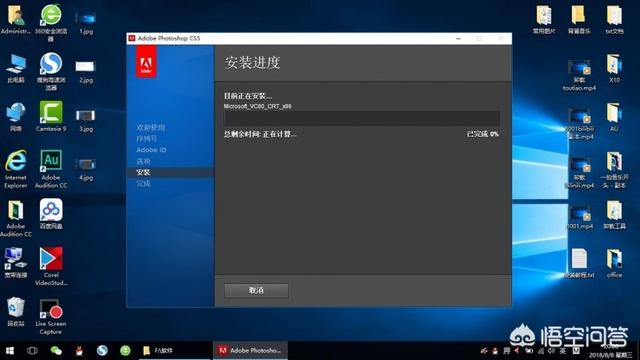Minimize the Adobe Photoshop CS5 window

(458, 38)
